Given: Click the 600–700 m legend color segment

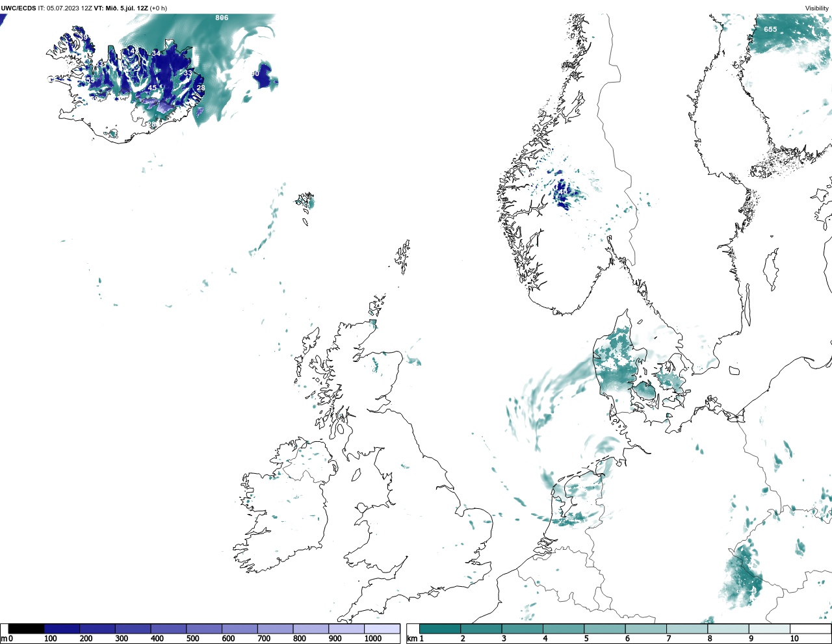Looking at the screenshot, I should tap(239, 628).
